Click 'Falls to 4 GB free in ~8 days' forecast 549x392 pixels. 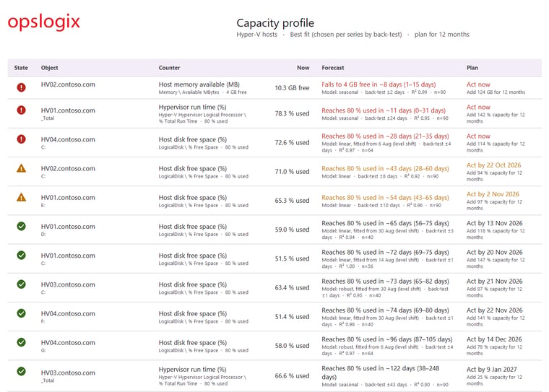tap(379, 84)
